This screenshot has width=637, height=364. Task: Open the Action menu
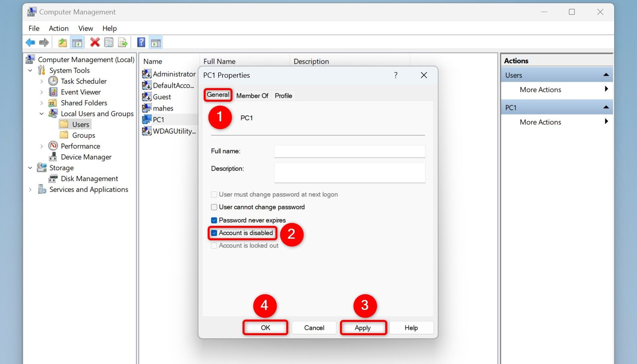click(59, 28)
